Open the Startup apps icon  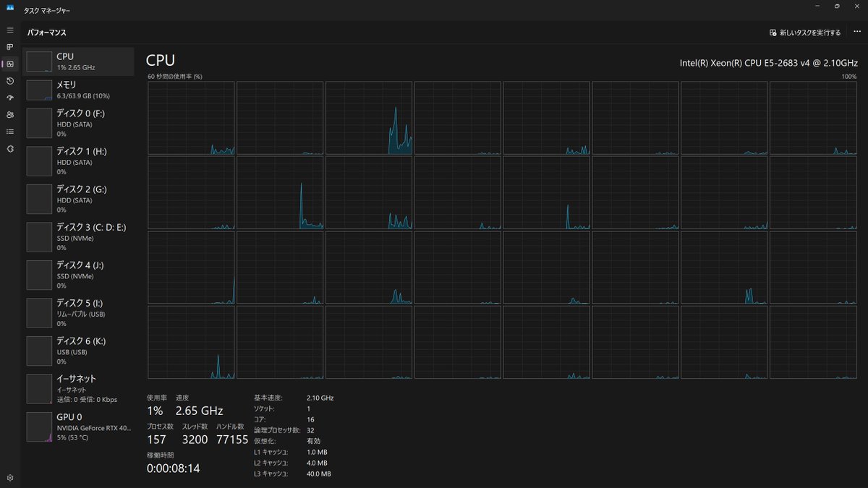tap(10, 98)
